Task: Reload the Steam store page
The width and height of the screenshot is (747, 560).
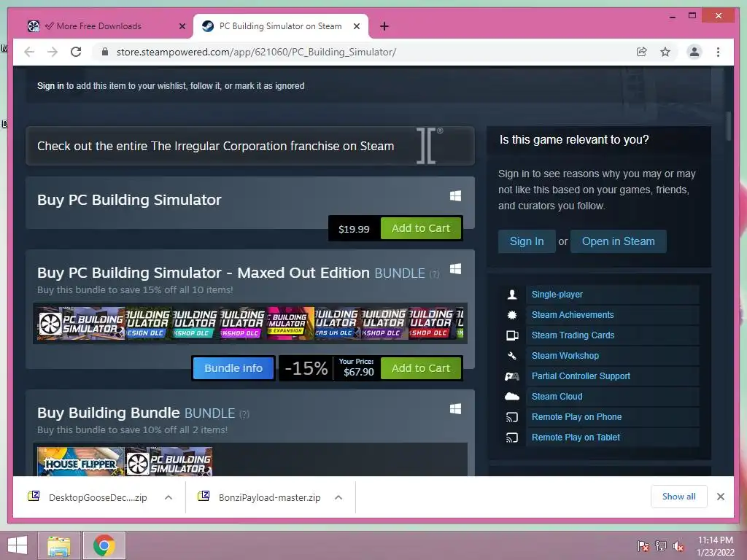Action: [76, 52]
